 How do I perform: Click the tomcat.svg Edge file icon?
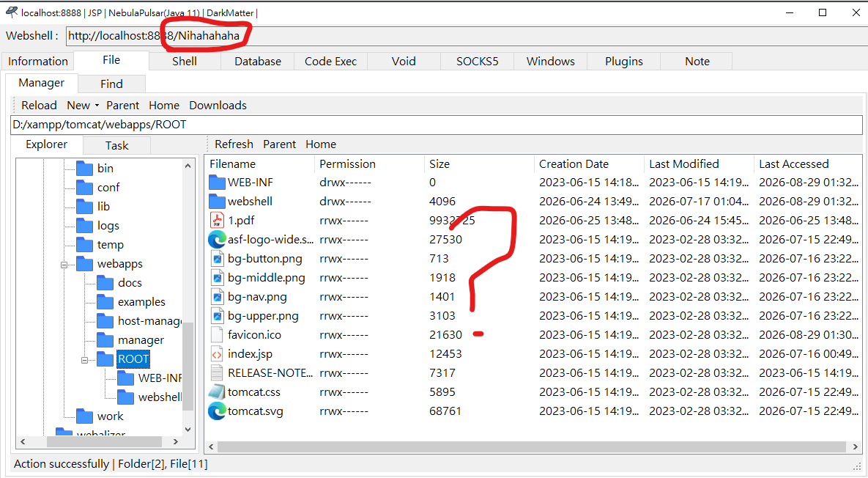pyautogui.click(x=217, y=411)
